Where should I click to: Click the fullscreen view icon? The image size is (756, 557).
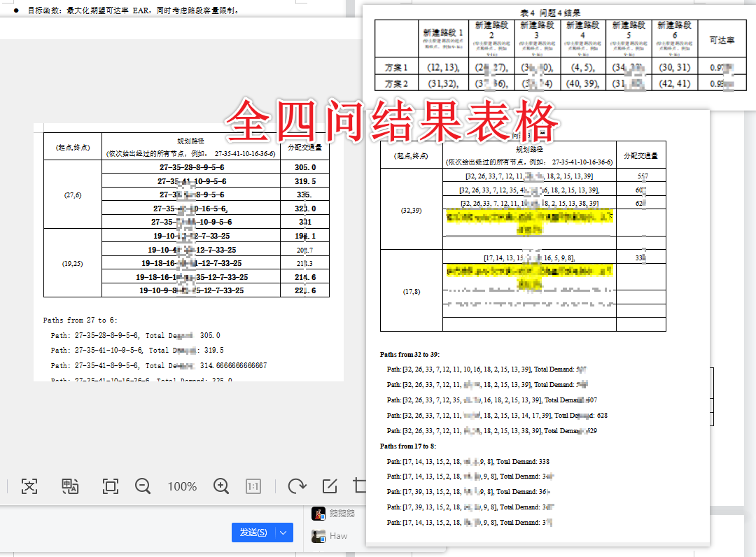(x=111, y=486)
